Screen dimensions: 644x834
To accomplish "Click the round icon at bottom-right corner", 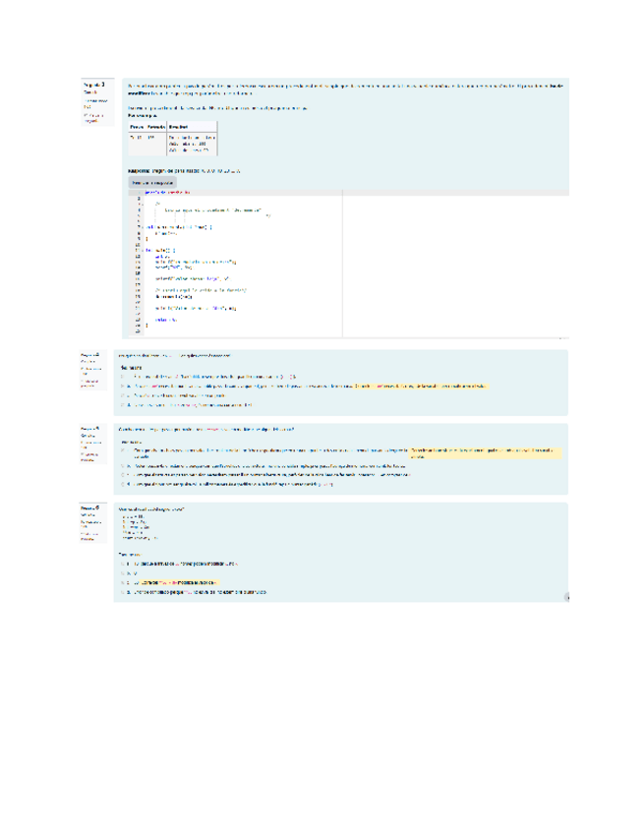I will 567,596.
